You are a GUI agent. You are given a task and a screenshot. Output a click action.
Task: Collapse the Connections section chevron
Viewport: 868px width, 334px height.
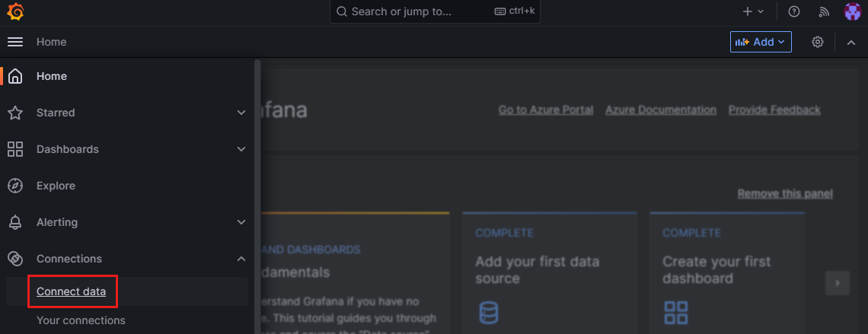(241, 259)
